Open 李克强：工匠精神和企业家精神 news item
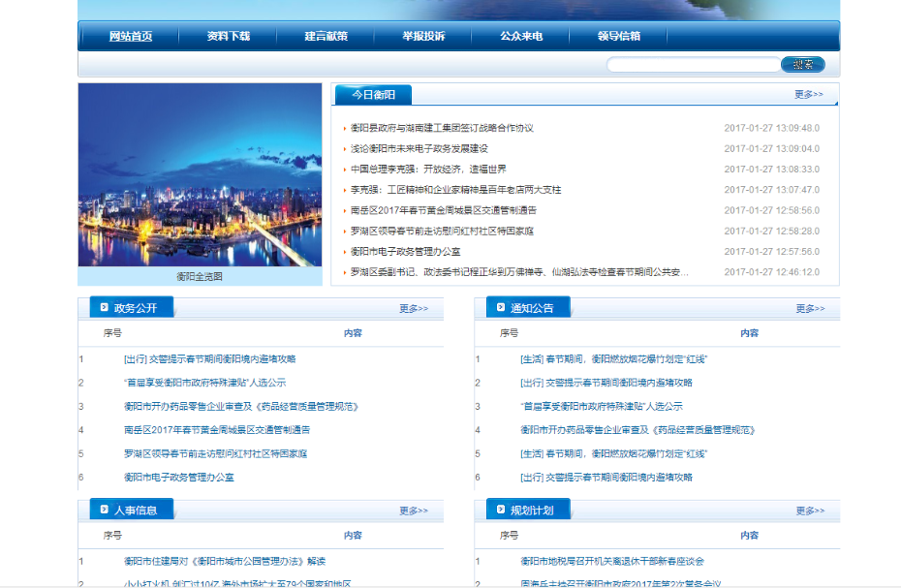 tap(455, 190)
